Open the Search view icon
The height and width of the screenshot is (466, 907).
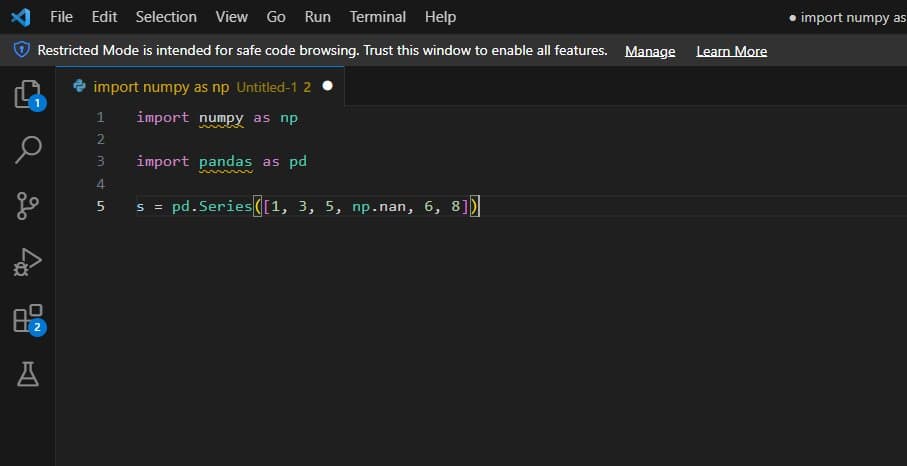27,150
